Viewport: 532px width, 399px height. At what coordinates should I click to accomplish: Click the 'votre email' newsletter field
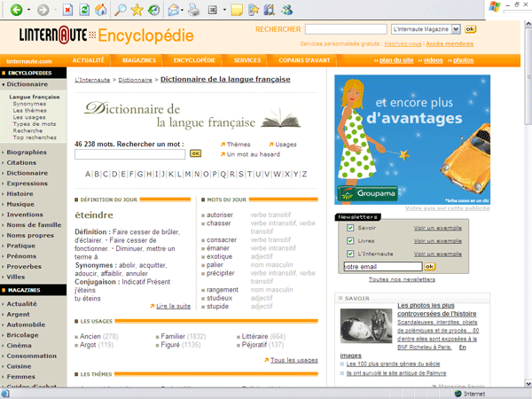(383, 267)
